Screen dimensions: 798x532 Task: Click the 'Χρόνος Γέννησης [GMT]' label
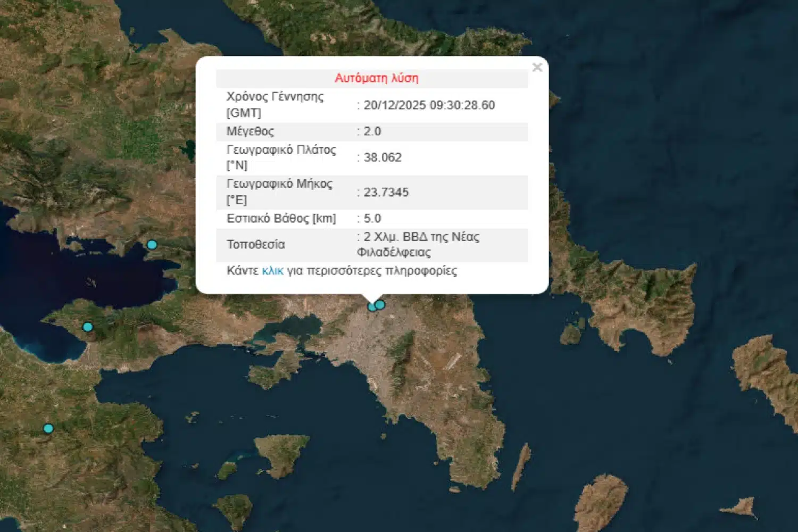coord(275,105)
